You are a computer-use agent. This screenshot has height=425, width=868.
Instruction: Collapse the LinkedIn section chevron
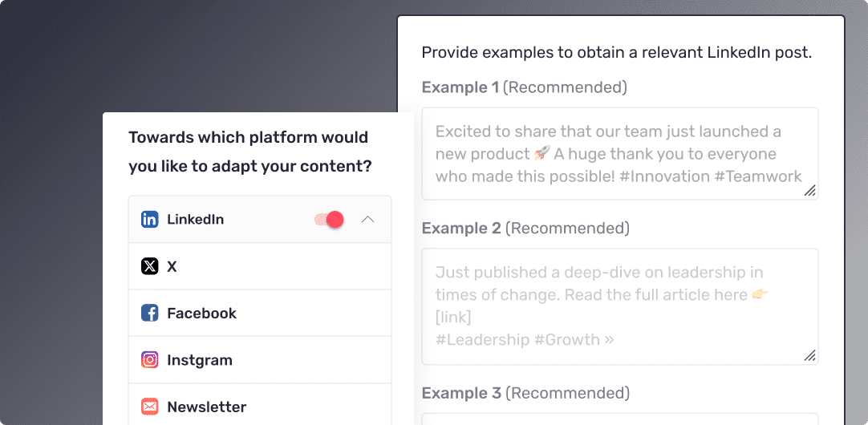[368, 220]
